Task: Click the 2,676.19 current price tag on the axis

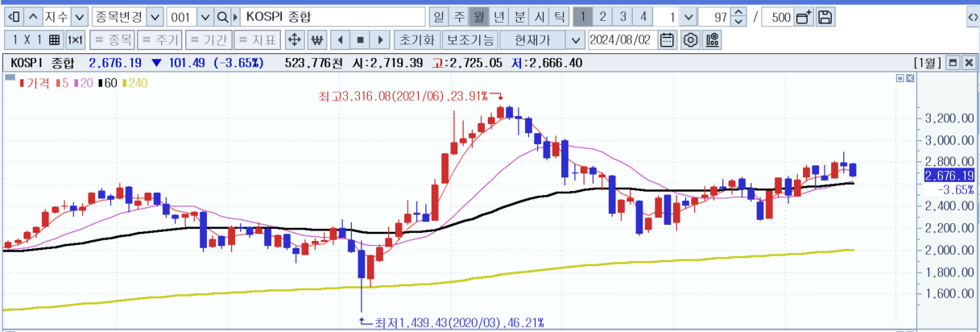Action: click(x=949, y=176)
